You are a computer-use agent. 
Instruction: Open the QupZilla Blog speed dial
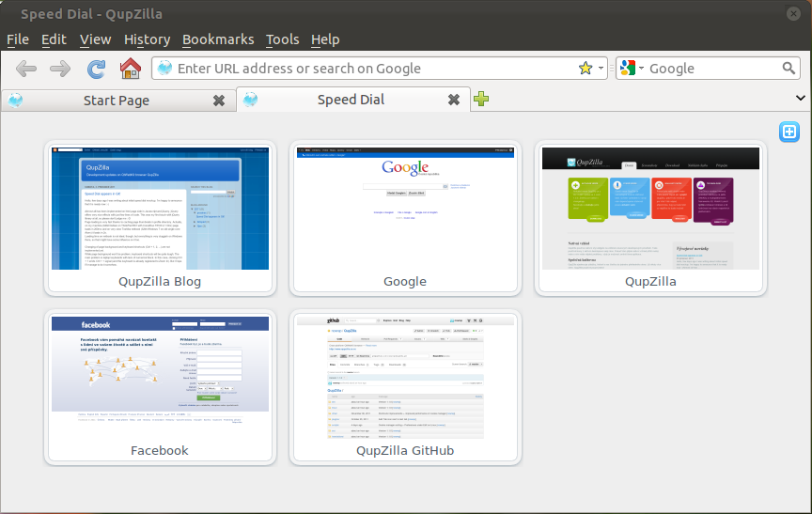(x=160, y=218)
